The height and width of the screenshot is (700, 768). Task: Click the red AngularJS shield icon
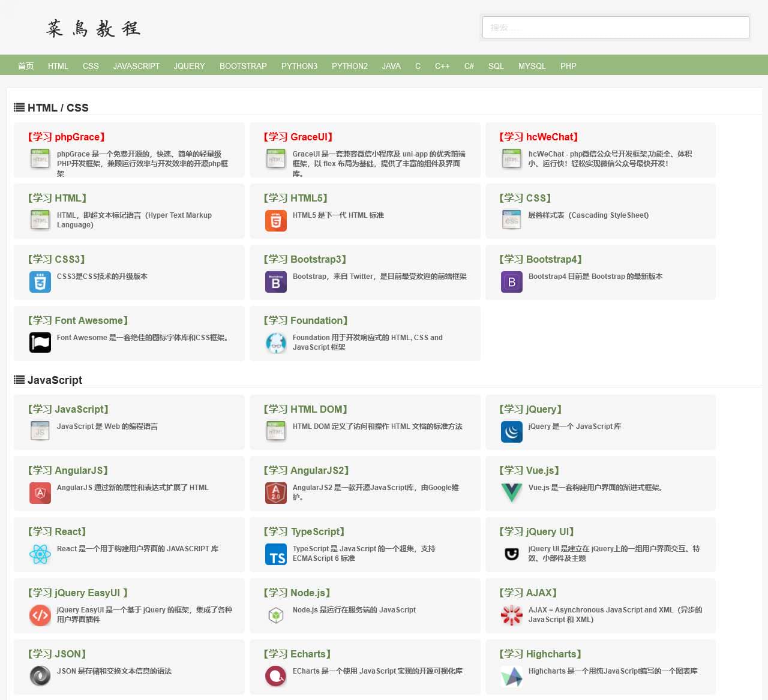click(x=40, y=492)
